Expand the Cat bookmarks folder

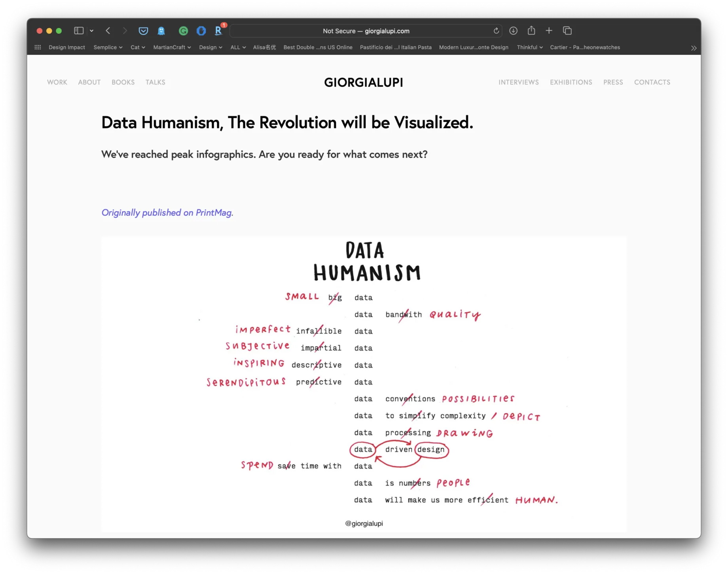138,47
